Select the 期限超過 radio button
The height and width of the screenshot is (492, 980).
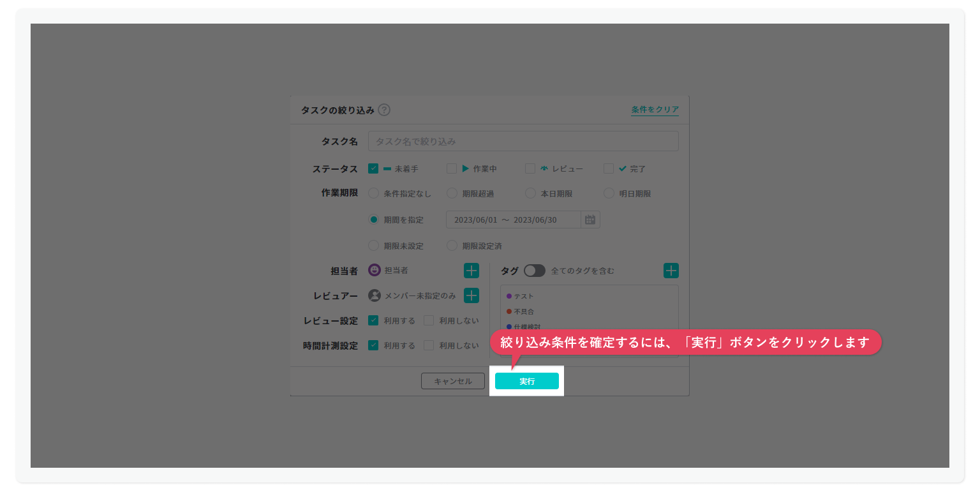[452, 193]
